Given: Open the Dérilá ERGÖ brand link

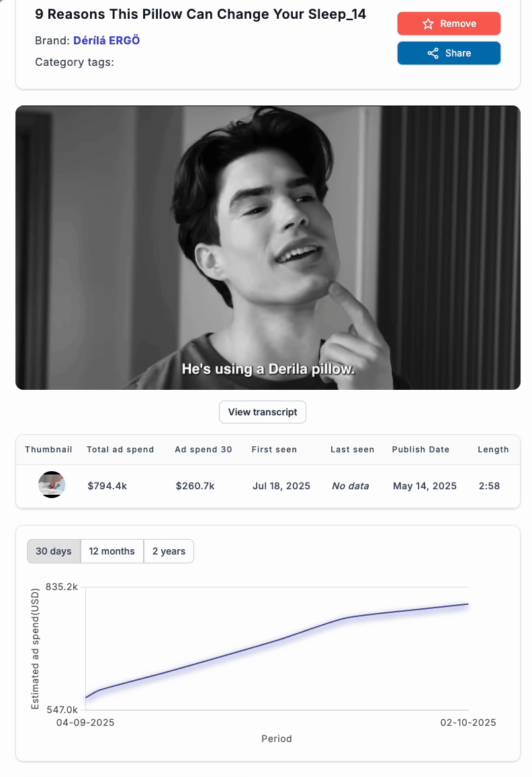Looking at the screenshot, I should pyautogui.click(x=106, y=40).
